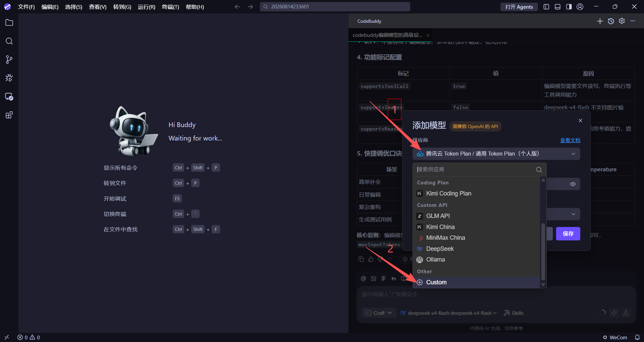Focus the chat input 提问或输入 field
This screenshot has width=644, height=342.
(x=496, y=294)
